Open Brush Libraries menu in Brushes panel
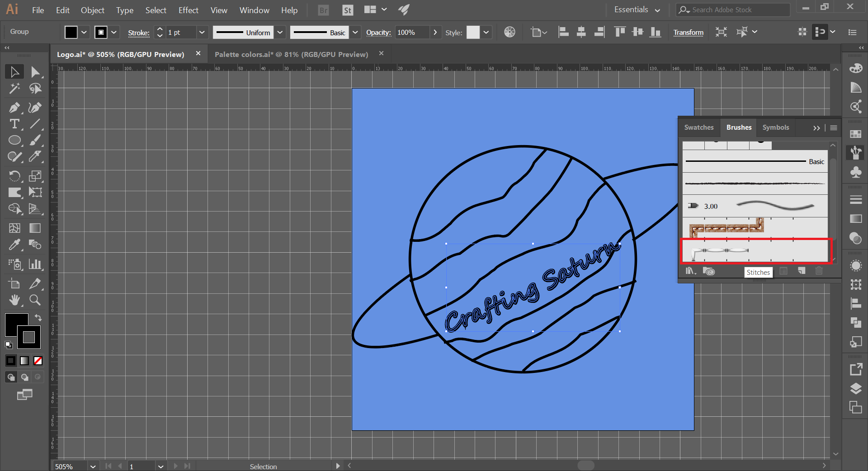 coord(690,271)
